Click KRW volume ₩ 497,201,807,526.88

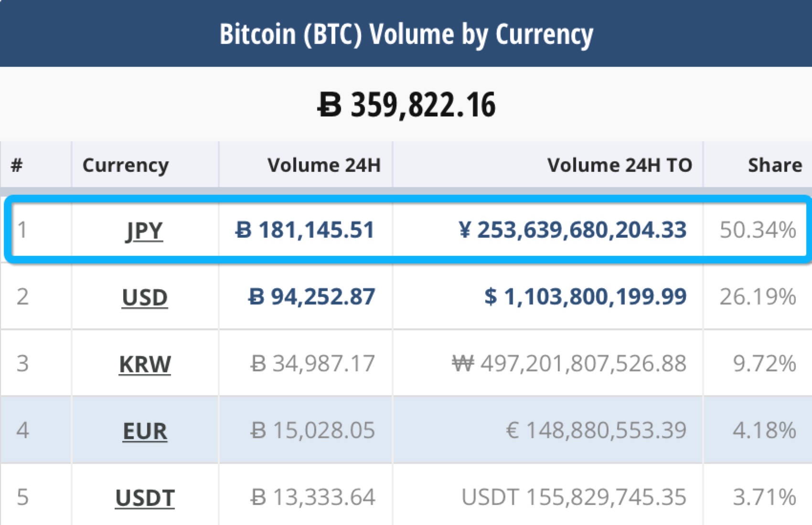point(569,364)
